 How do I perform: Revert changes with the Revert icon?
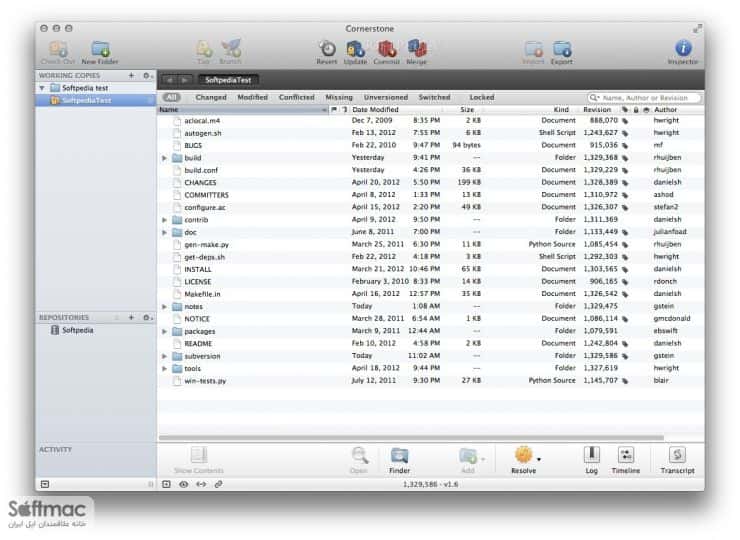pos(327,49)
